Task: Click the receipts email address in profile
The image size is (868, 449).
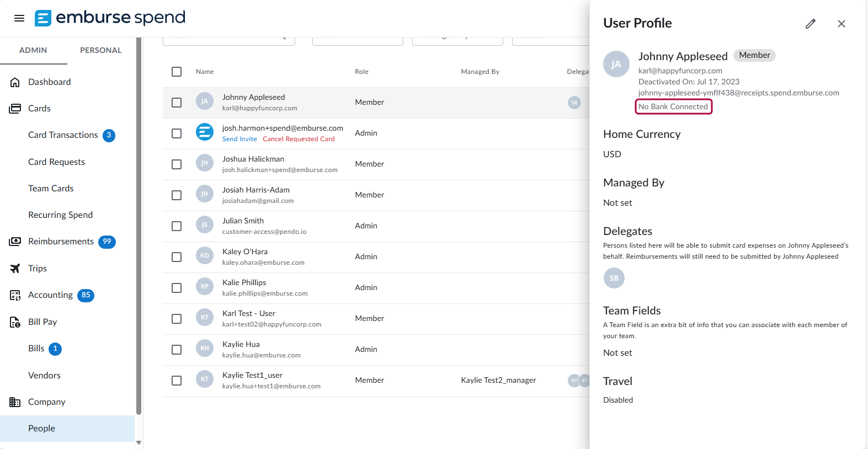Action: point(739,93)
